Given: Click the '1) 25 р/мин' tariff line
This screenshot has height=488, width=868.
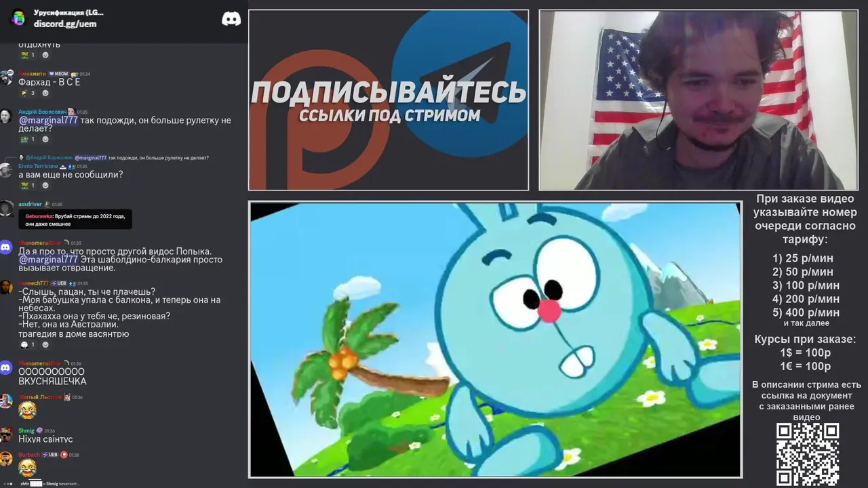Looking at the screenshot, I should pos(803,258).
